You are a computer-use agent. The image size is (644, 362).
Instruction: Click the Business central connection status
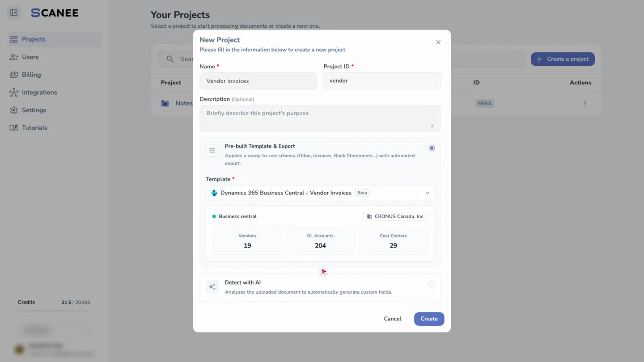pos(234,216)
